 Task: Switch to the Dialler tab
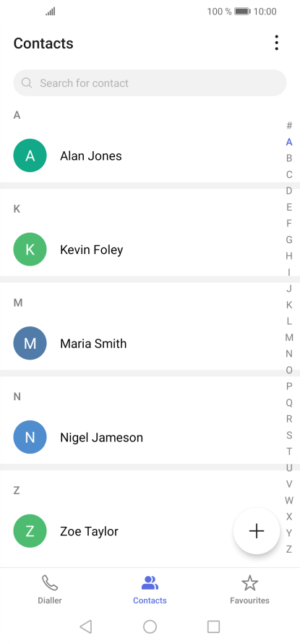(50, 590)
